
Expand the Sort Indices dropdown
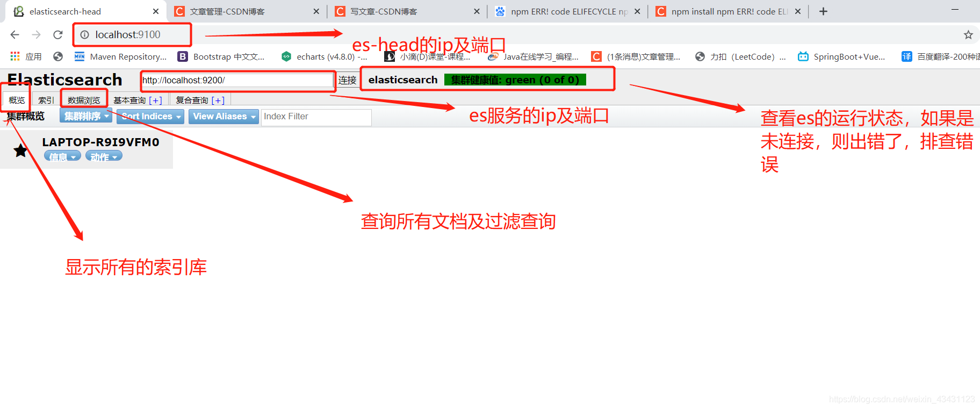pos(150,116)
